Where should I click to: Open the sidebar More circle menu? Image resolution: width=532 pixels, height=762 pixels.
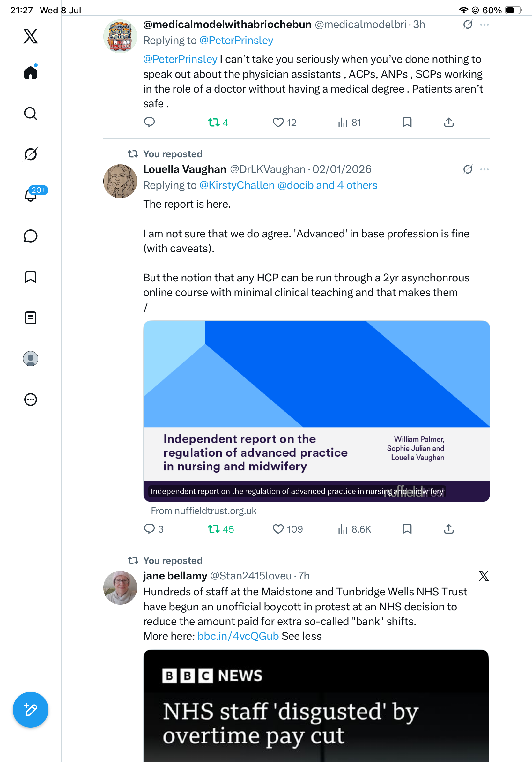31,400
